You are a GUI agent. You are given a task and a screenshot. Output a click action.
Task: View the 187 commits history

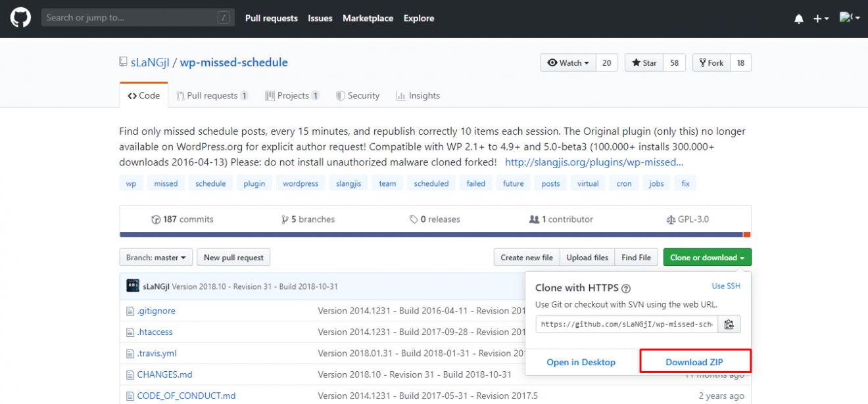182,219
